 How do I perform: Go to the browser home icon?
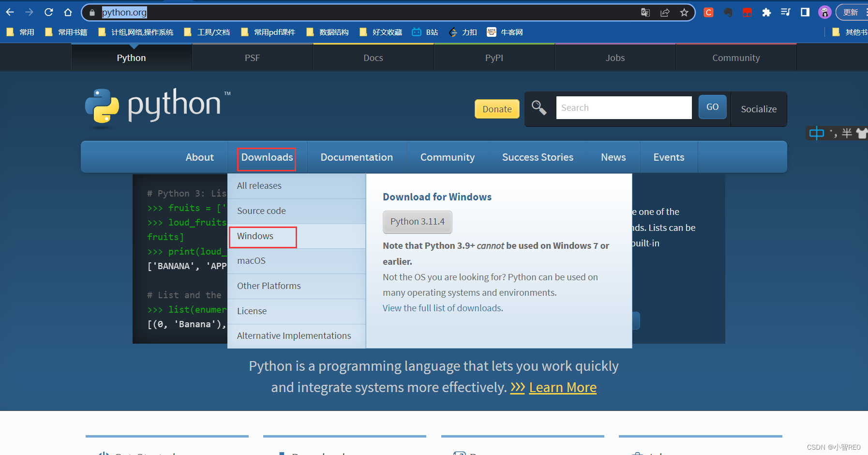coord(68,12)
